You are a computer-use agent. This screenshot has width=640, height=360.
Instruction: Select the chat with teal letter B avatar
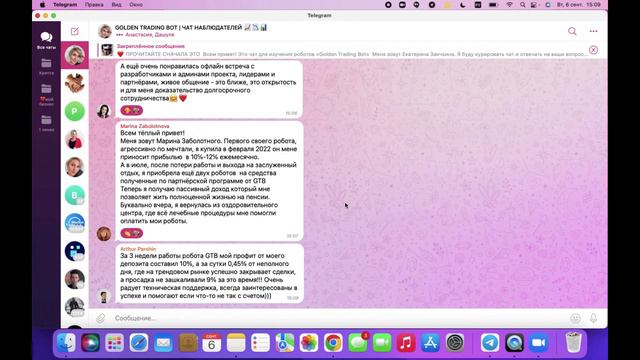click(x=75, y=195)
